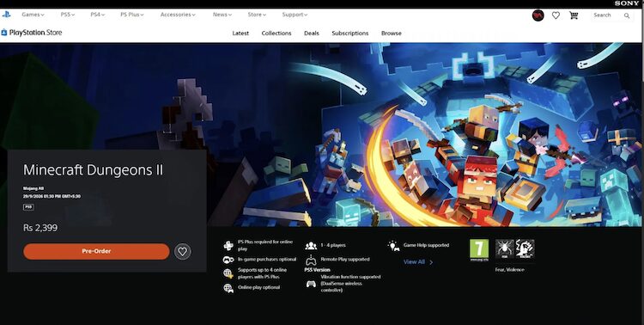Click the DualSense vibration controller icon
The image size is (644, 325).
311,284
